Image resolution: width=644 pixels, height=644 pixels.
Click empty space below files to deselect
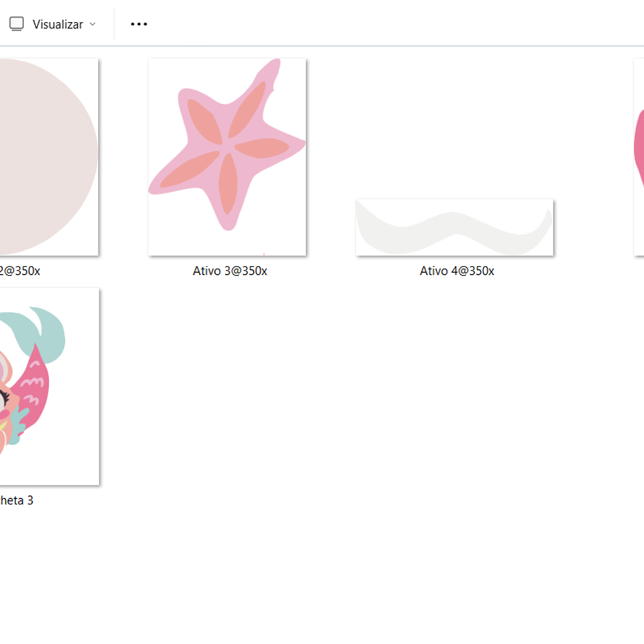coord(322,573)
